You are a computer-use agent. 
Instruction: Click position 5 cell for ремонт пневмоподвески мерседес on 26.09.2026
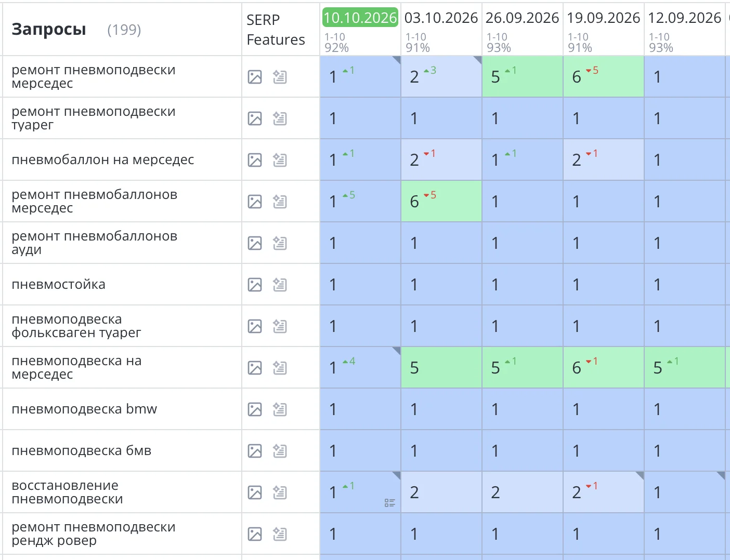(523, 76)
